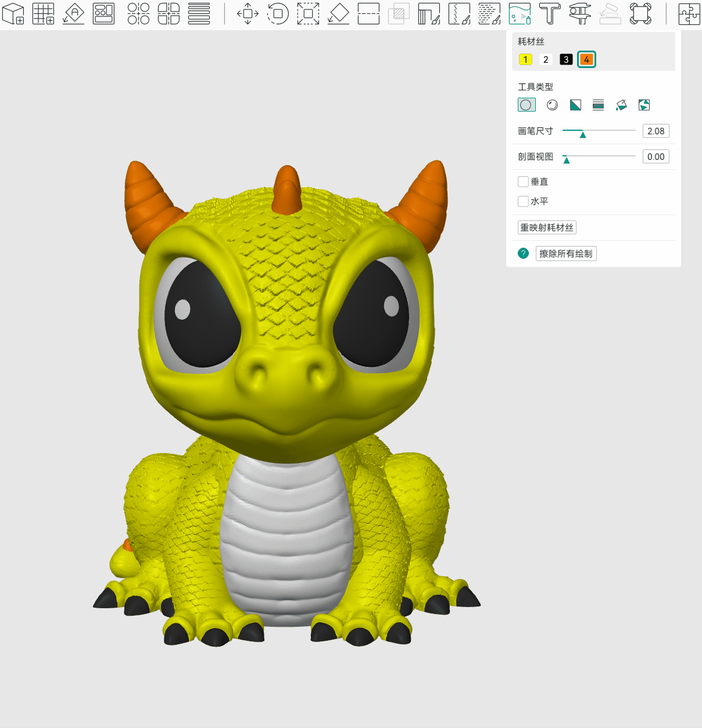Open the Text shape tool
Image resolution: width=702 pixels, height=728 pixels.
coord(550,13)
